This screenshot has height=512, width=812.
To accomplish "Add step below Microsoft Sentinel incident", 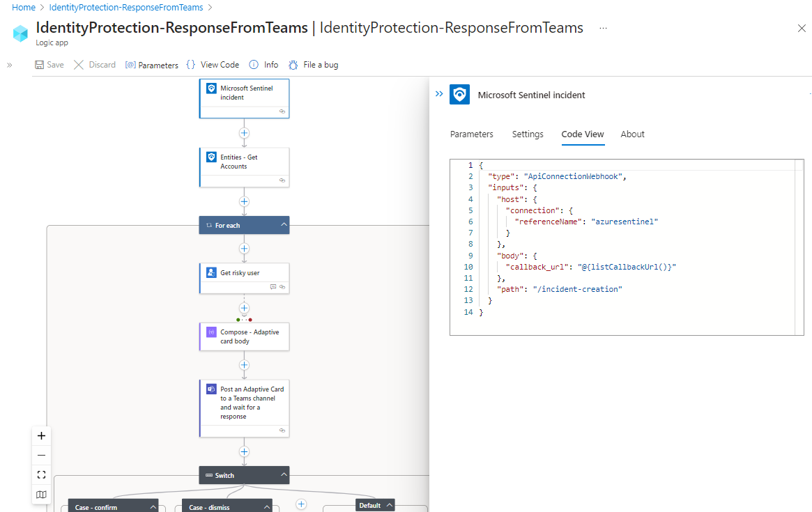I will point(244,132).
